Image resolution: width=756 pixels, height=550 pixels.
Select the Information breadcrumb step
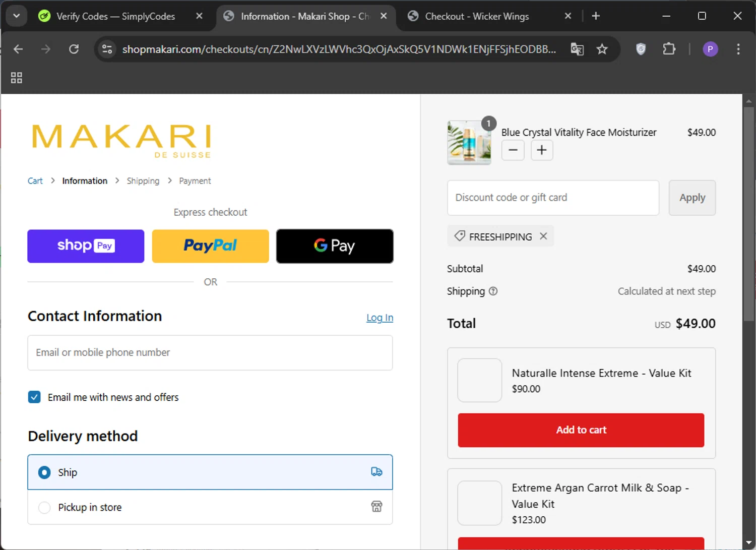click(85, 181)
